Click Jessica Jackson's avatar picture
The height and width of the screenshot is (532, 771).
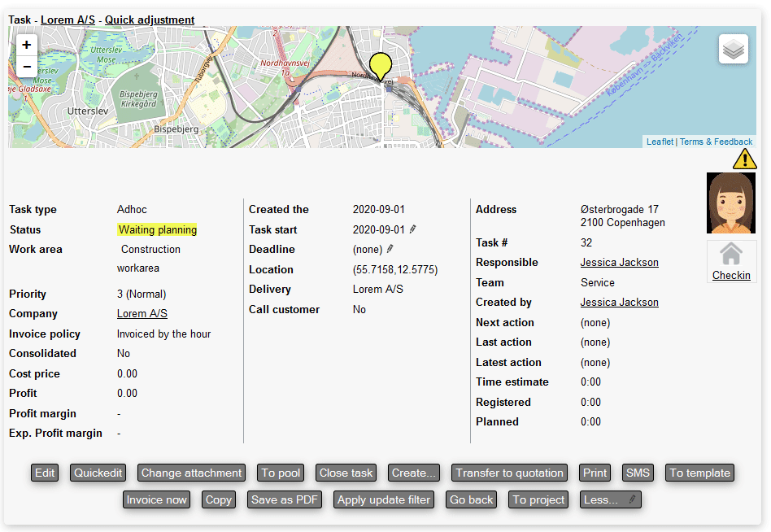(731, 203)
